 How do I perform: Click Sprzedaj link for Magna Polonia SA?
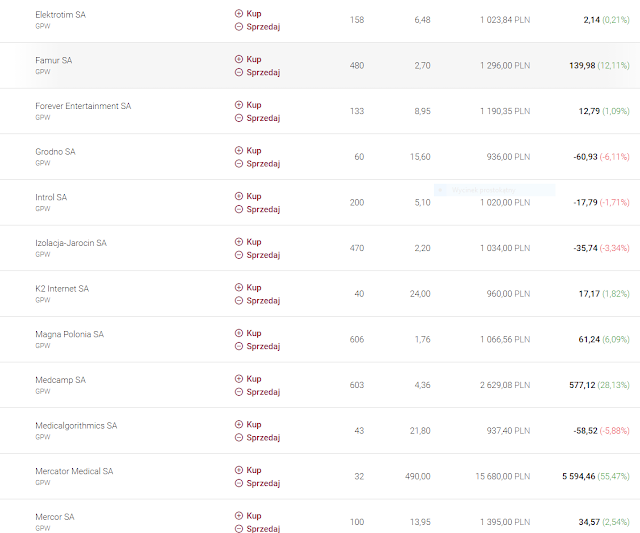[263, 347]
